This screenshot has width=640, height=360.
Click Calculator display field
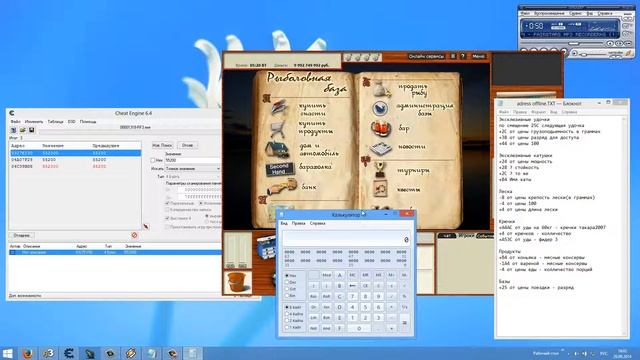pyautogui.click(x=346, y=239)
